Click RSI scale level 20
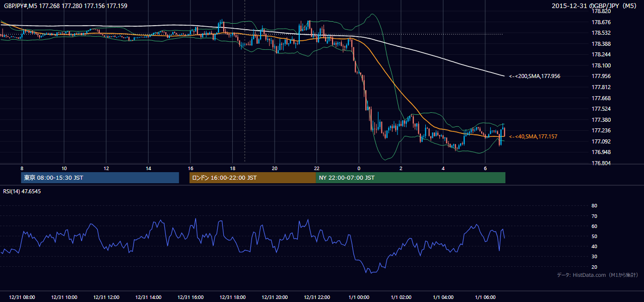This screenshot has height=302, width=644. [x=594, y=267]
